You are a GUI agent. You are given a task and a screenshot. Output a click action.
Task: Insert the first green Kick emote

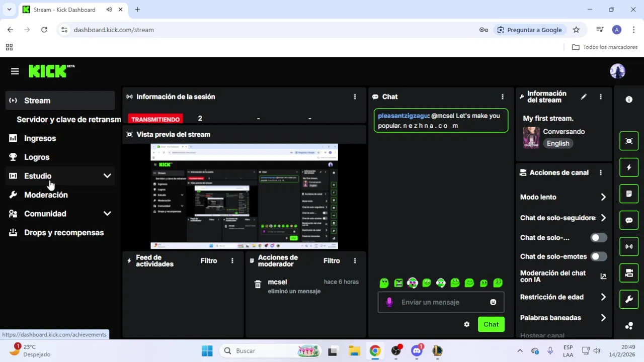(384, 283)
